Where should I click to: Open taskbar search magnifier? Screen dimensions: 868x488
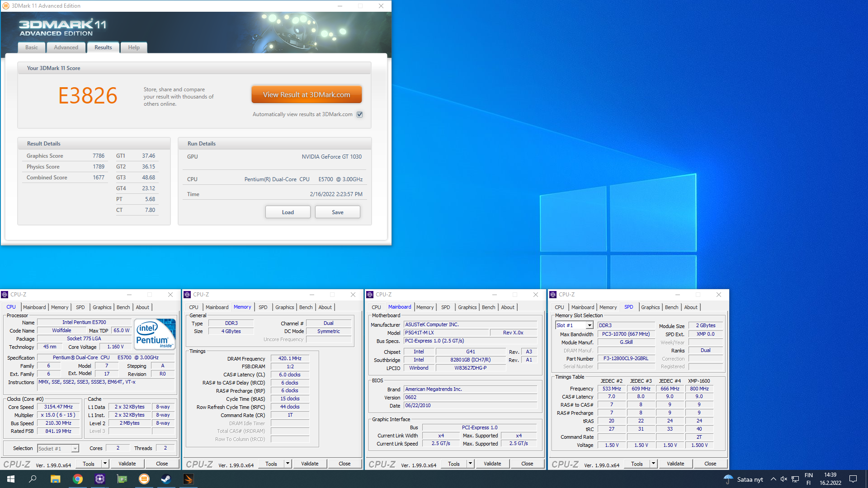[33, 479]
